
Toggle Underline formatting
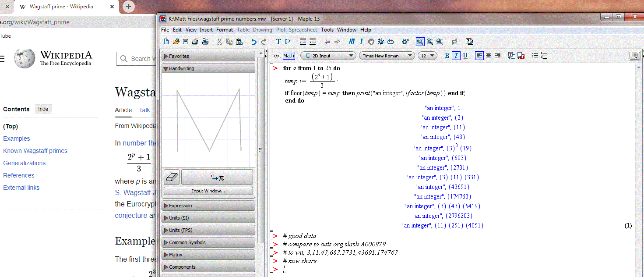(x=465, y=56)
